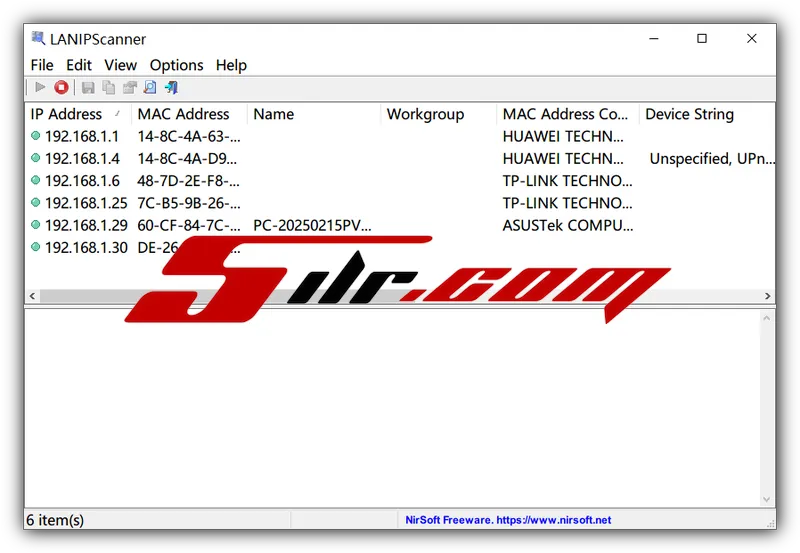
Task: Click MAC address 7C-B5-9B-26-...
Action: coord(189,203)
